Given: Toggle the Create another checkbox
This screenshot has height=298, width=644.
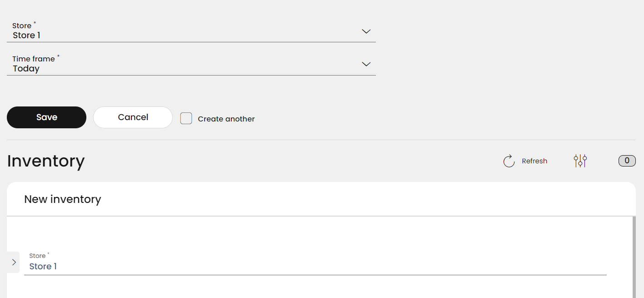Looking at the screenshot, I should (x=186, y=118).
